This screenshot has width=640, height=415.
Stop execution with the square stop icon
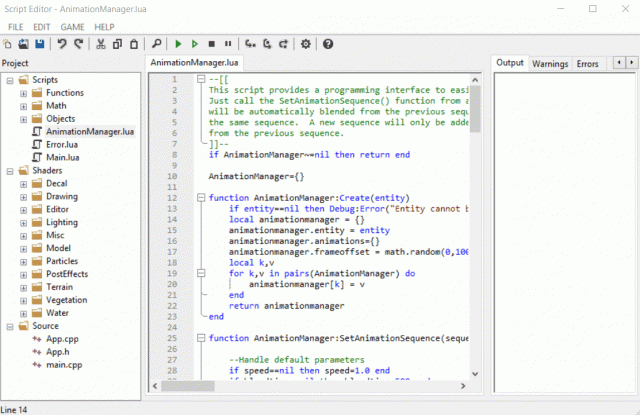click(212, 44)
